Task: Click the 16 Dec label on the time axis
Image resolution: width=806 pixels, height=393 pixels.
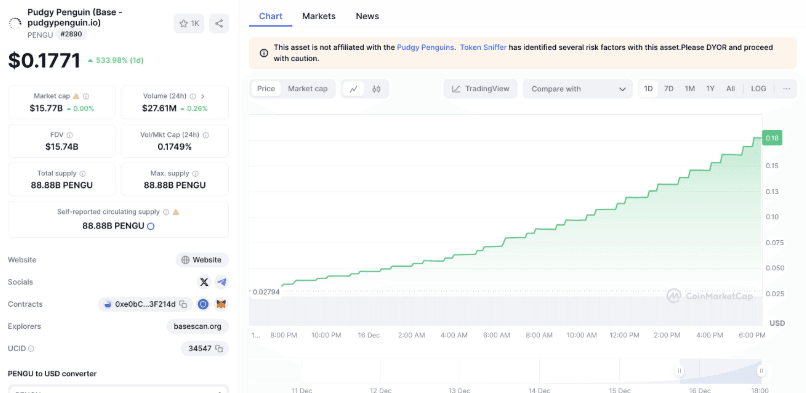Action: [369, 335]
